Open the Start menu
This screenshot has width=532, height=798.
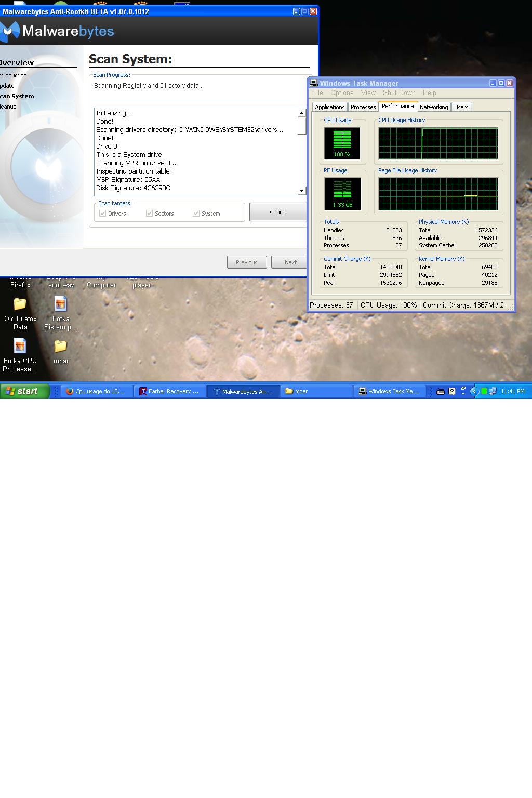tap(24, 391)
